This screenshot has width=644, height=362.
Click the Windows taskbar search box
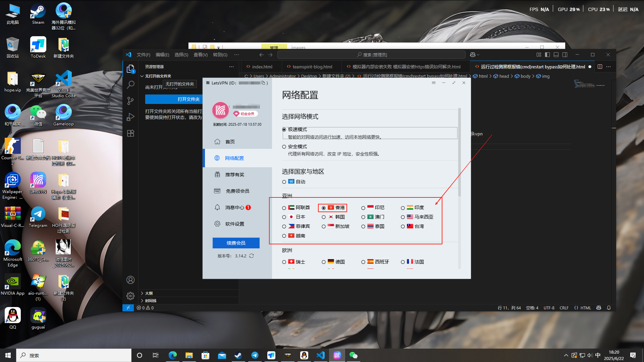pyautogui.click(x=74, y=355)
